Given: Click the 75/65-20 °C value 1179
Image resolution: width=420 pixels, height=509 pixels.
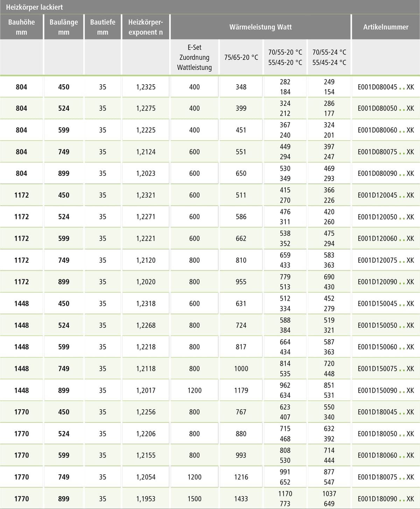Looking at the screenshot, I should click(241, 390).
